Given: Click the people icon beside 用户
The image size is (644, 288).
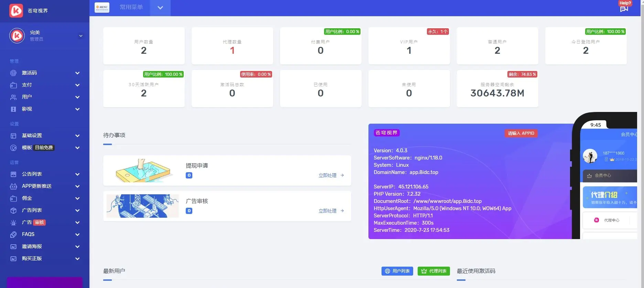Looking at the screenshot, I should click(13, 97).
